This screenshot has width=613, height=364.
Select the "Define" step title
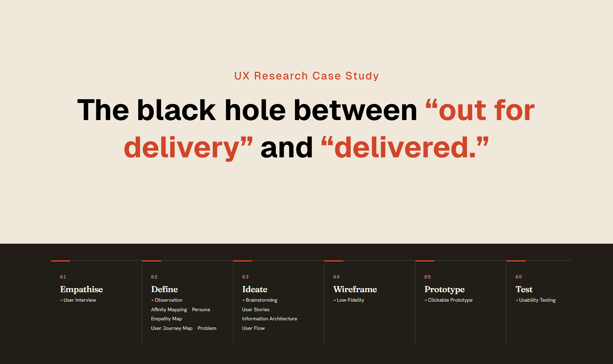tap(164, 289)
